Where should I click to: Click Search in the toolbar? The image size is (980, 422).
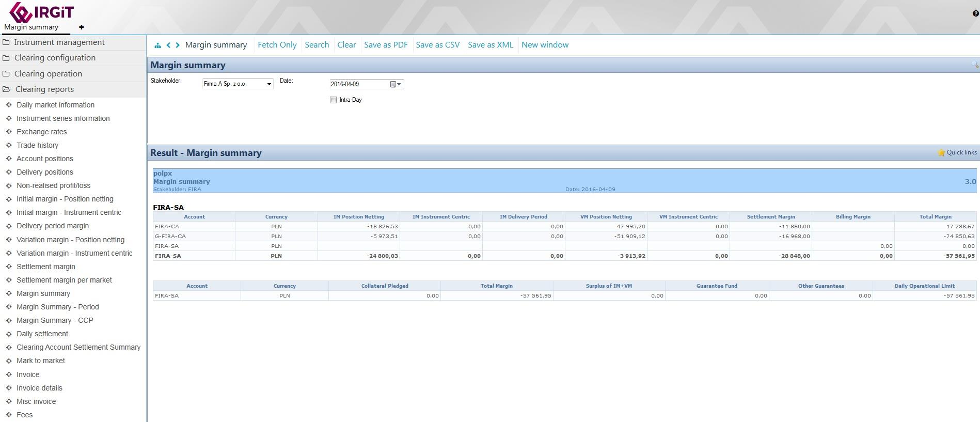pyautogui.click(x=317, y=45)
